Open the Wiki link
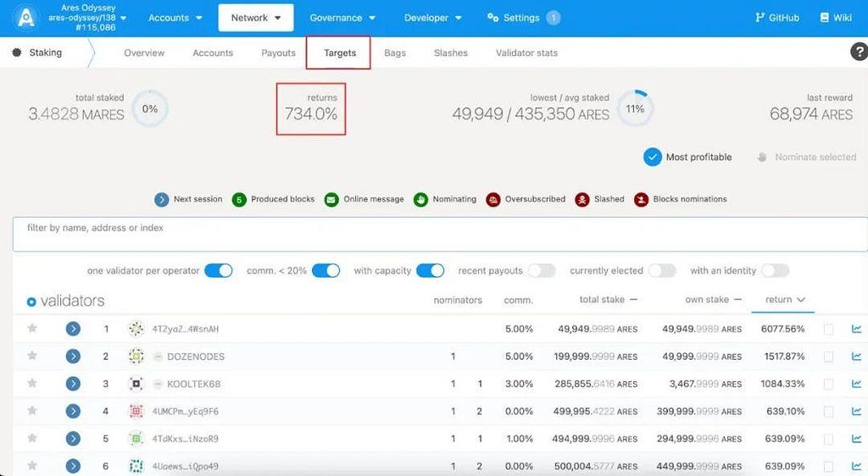 (x=836, y=18)
